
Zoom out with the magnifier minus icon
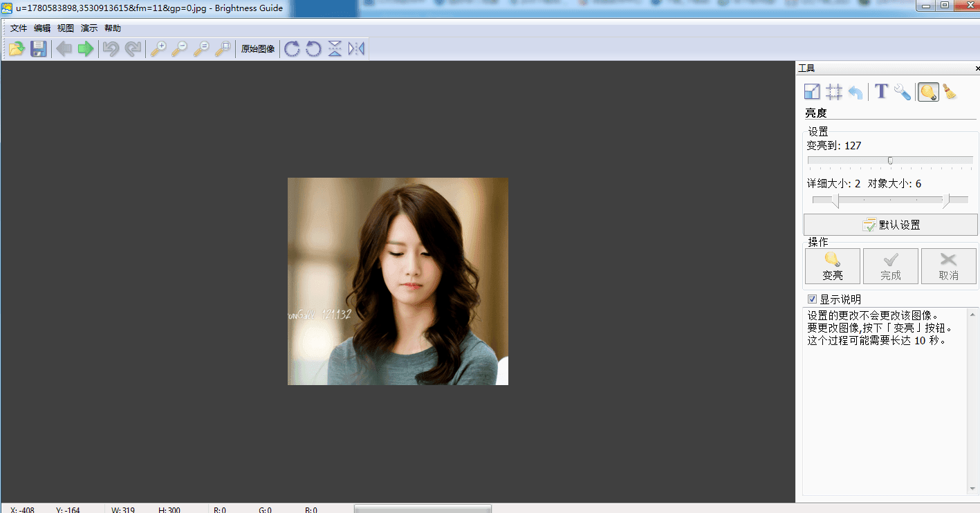click(180, 49)
